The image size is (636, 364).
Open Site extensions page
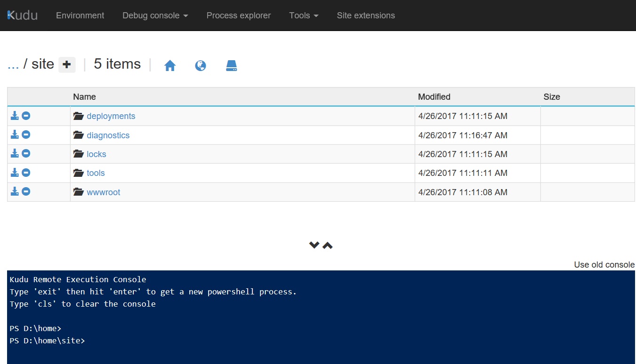[x=365, y=16]
